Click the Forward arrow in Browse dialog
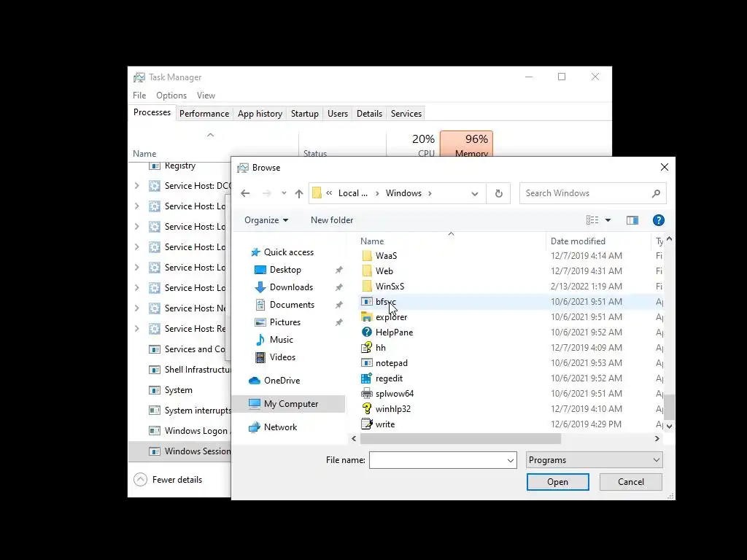Screen dimensions: 747x560 coord(267,193)
